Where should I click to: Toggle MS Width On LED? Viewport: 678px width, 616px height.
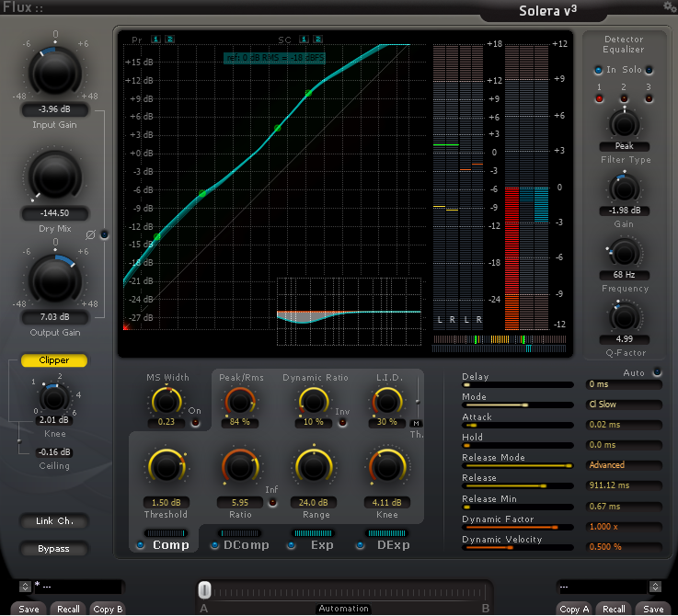pos(195,422)
